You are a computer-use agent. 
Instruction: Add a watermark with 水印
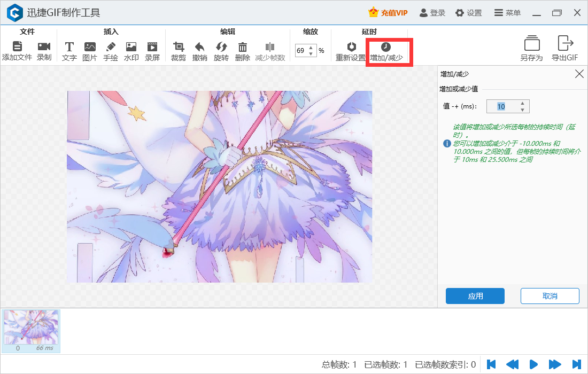(x=131, y=51)
